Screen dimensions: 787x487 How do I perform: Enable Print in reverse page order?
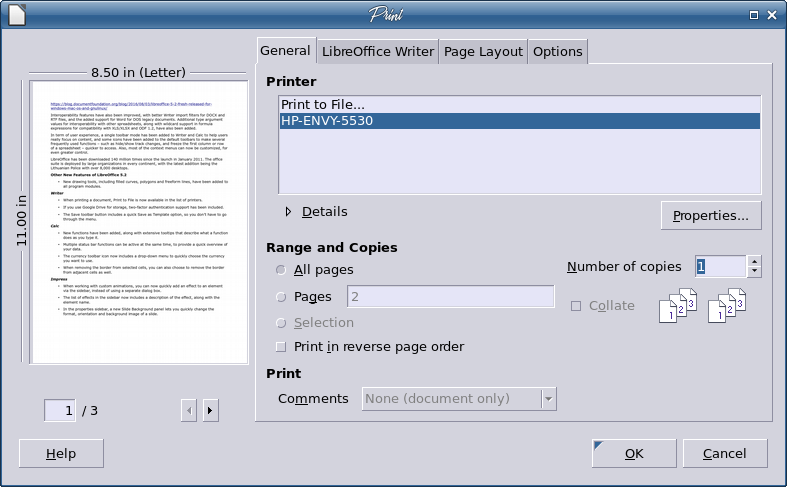[x=281, y=347]
